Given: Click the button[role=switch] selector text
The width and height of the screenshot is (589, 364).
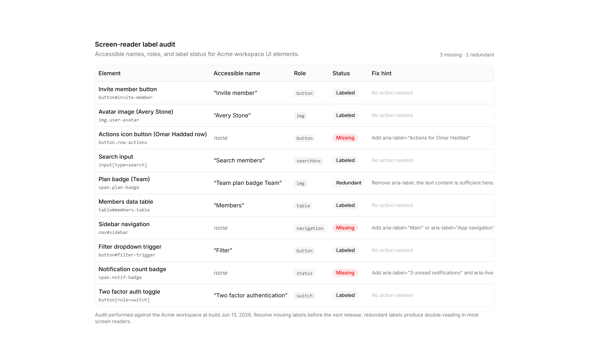Looking at the screenshot, I should 124,300.
